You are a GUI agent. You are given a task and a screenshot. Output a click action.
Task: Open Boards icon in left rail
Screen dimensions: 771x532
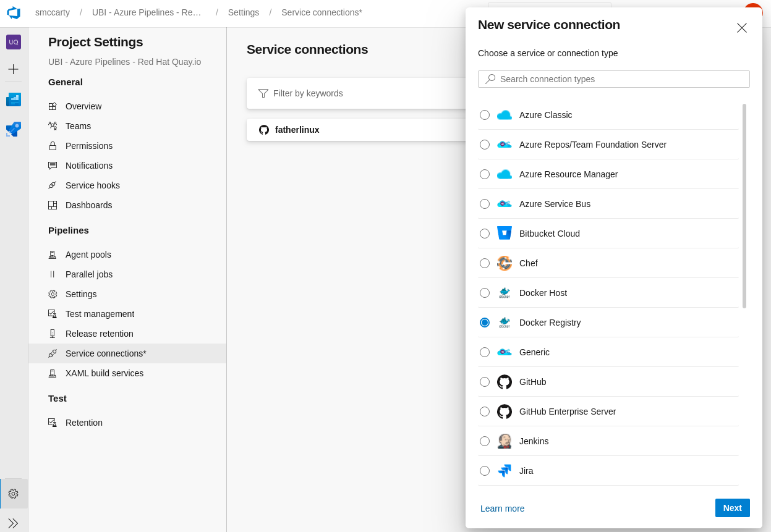pos(14,99)
